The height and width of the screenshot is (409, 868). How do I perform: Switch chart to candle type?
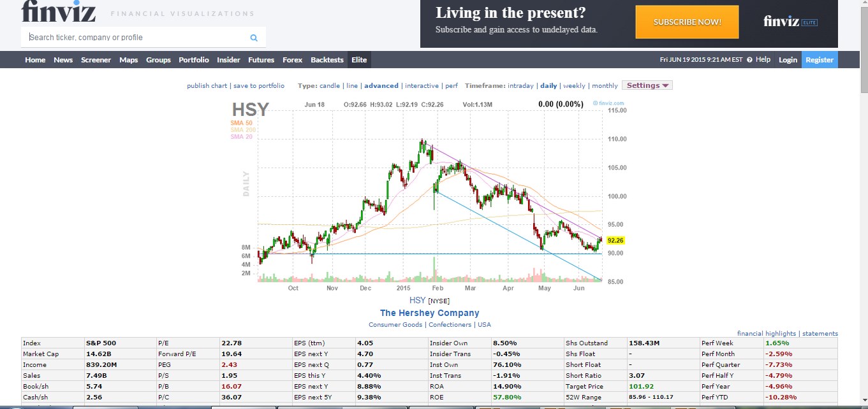328,85
